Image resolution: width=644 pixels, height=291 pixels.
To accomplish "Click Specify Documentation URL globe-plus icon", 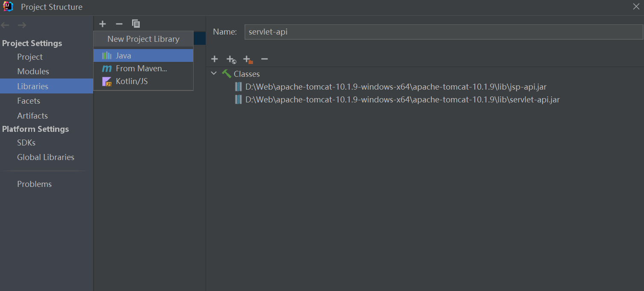I will (x=231, y=59).
